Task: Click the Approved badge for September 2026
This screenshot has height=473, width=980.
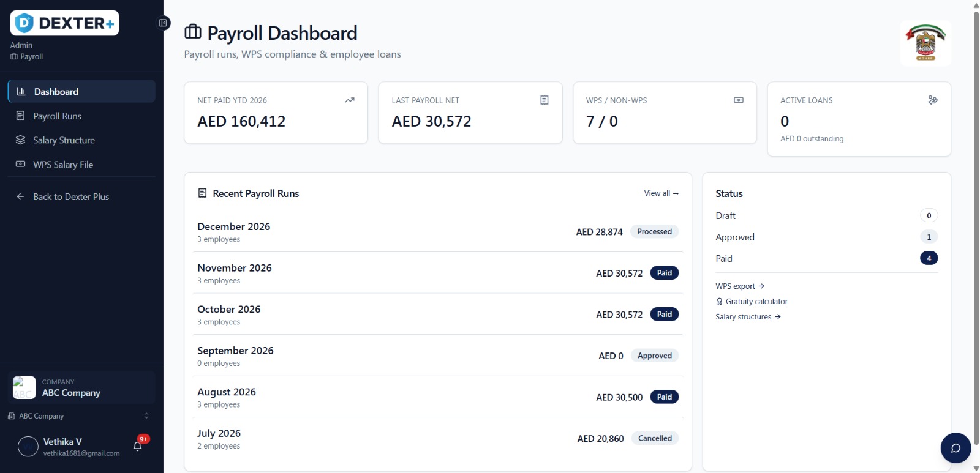Action: pos(655,356)
